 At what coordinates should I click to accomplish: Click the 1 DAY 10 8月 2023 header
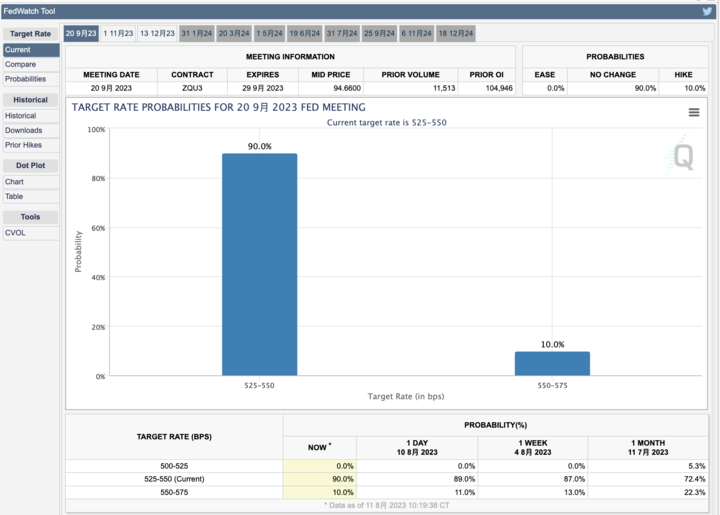pos(417,448)
